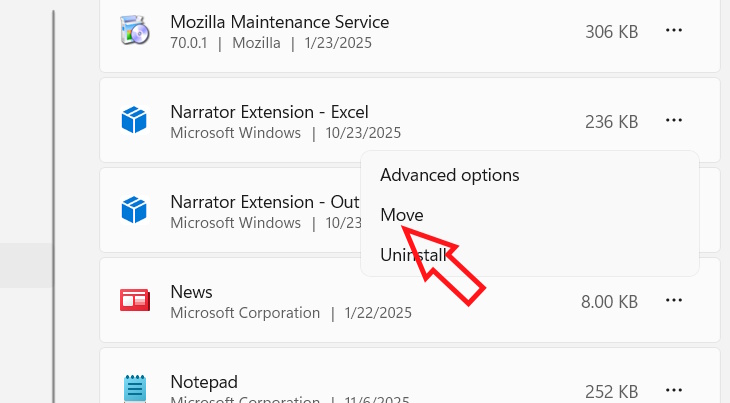Open three-dot menu for Mozilla Maintenance Service
Viewport: 730px width, 403px height.
(x=674, y=31)
